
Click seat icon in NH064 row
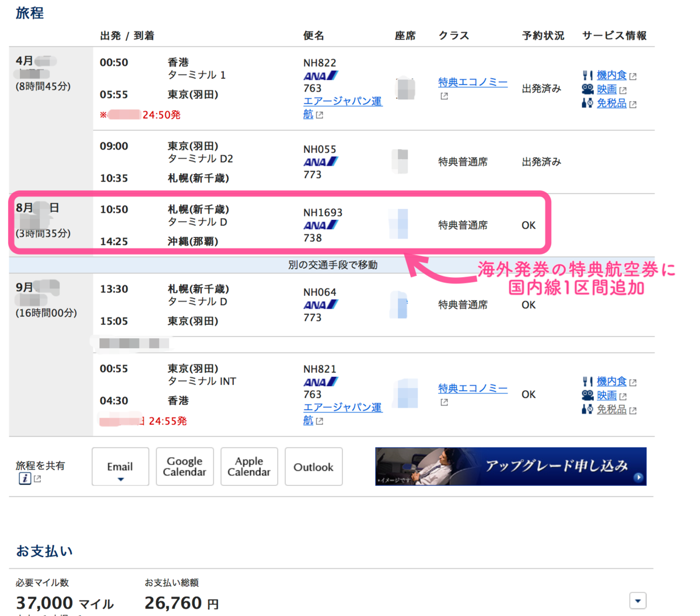pyautogui.click(x=398, y=304)
